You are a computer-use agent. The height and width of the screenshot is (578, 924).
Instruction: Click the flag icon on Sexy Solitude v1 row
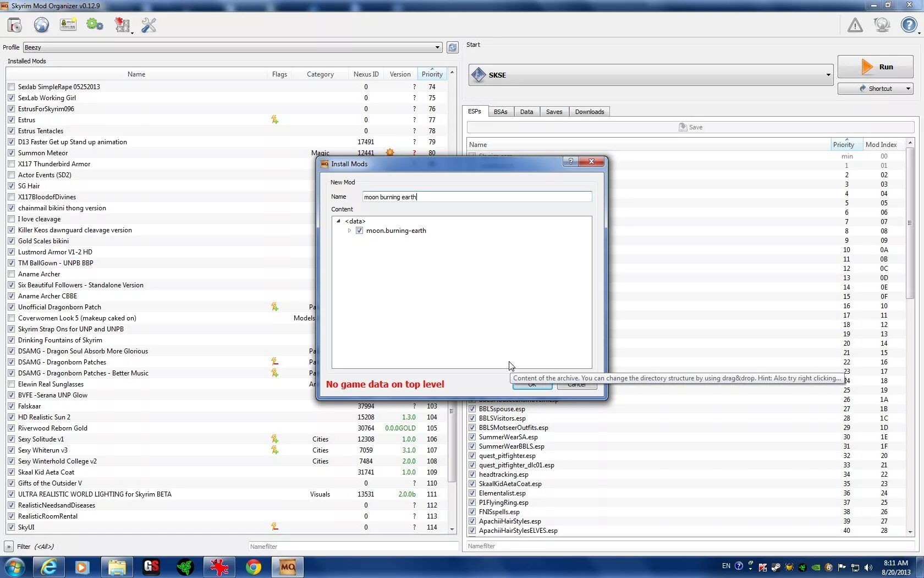tap(274, 439)
